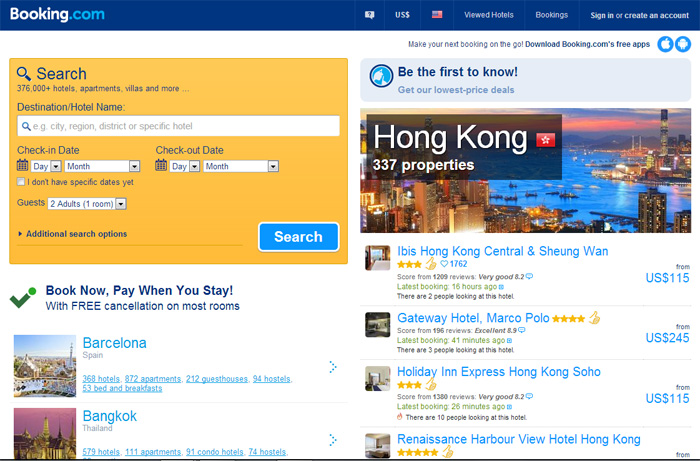Click 579 hotels link under Bangkok

click(x=101, y=452)
